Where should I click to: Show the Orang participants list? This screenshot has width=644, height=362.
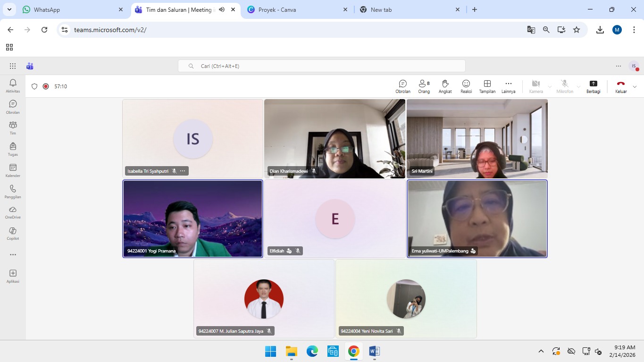pyautogui.click(x=424, y=86)
